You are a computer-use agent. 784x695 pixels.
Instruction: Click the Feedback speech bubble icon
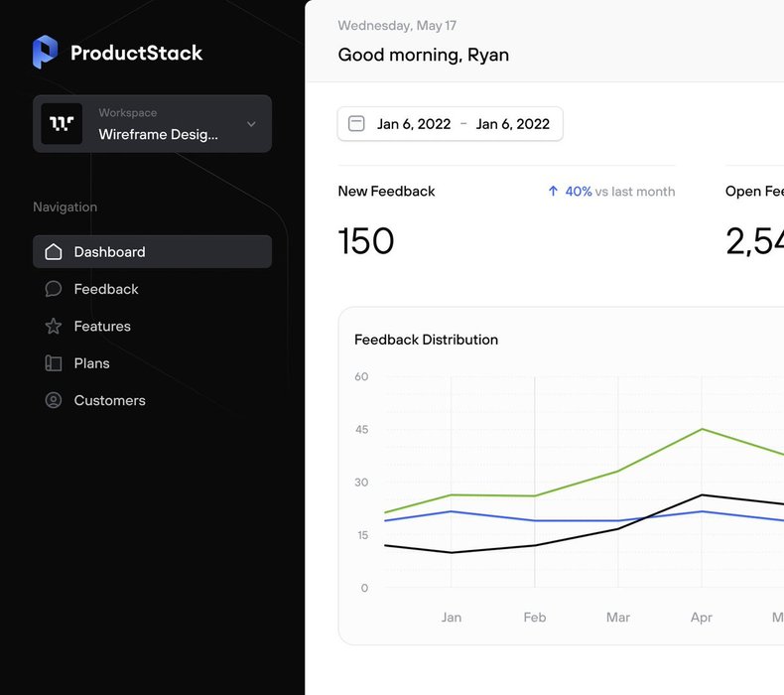(x=54, y=289)
